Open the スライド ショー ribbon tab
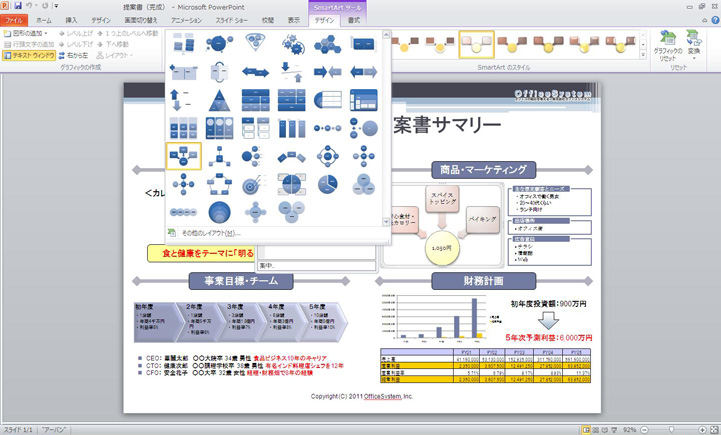721x435 pixels. (231, 20)
